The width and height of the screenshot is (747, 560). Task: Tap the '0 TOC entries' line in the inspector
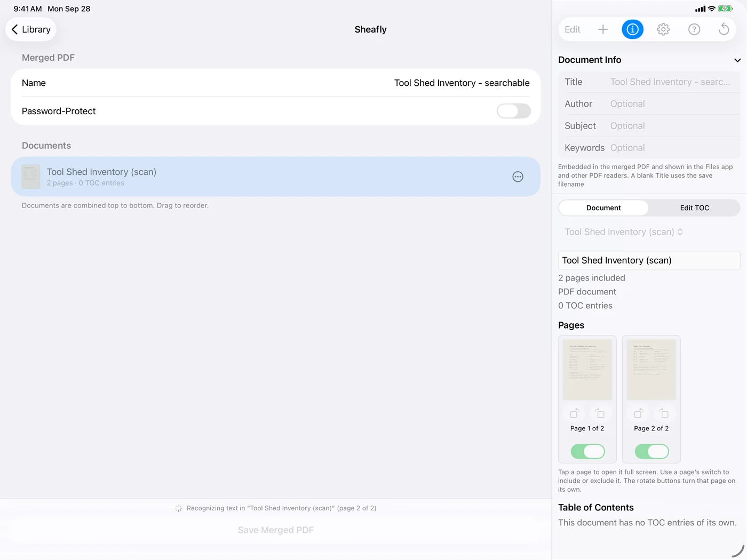point(585,306)
